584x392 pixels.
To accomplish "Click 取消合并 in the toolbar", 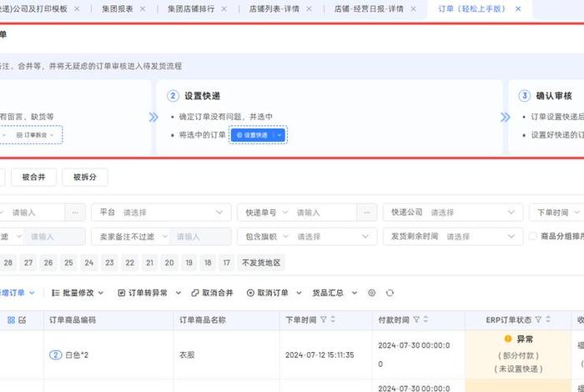I will point(212,293).
